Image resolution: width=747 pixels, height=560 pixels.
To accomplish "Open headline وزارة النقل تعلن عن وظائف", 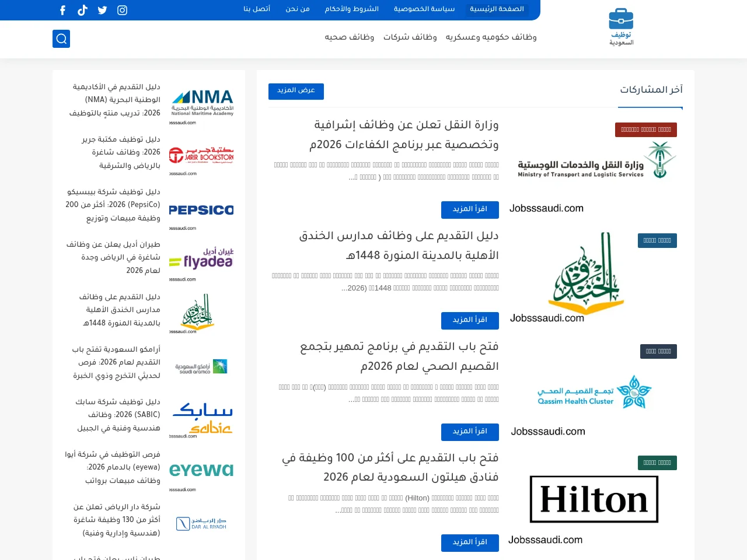I will coord(404,135).
